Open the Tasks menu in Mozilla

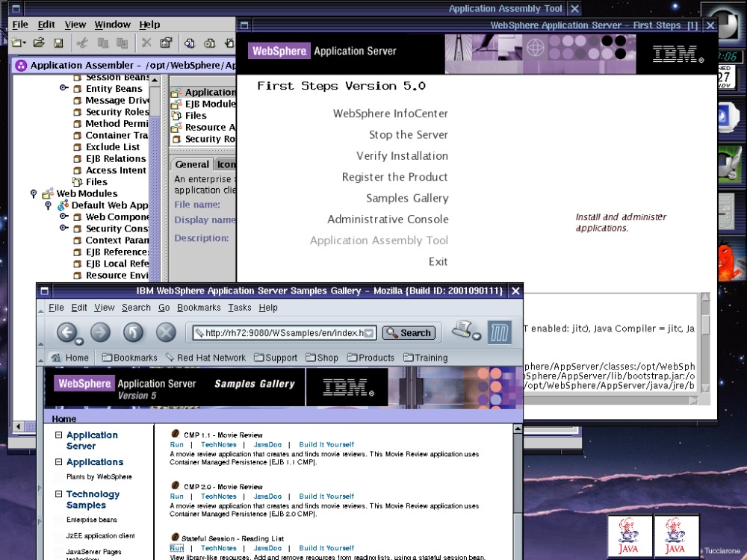(x=240, y=308)
